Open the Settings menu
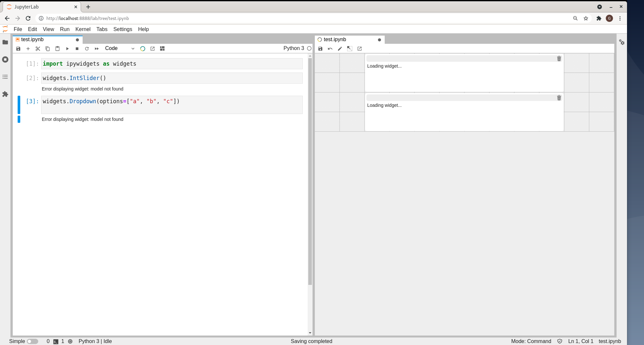This screenshot has height=345, width=644. (x=122, y=29)
